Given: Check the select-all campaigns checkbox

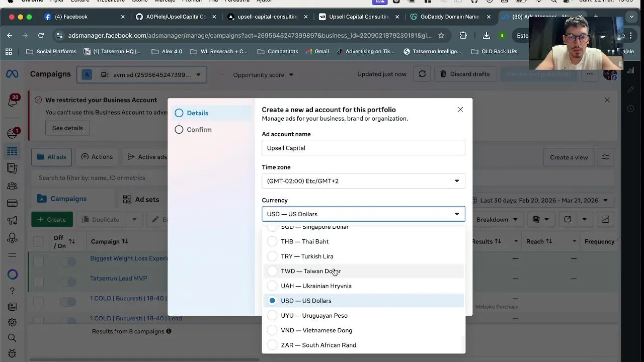Looking at the screenshot, I should pyautogui.click(x=38, y=242).
